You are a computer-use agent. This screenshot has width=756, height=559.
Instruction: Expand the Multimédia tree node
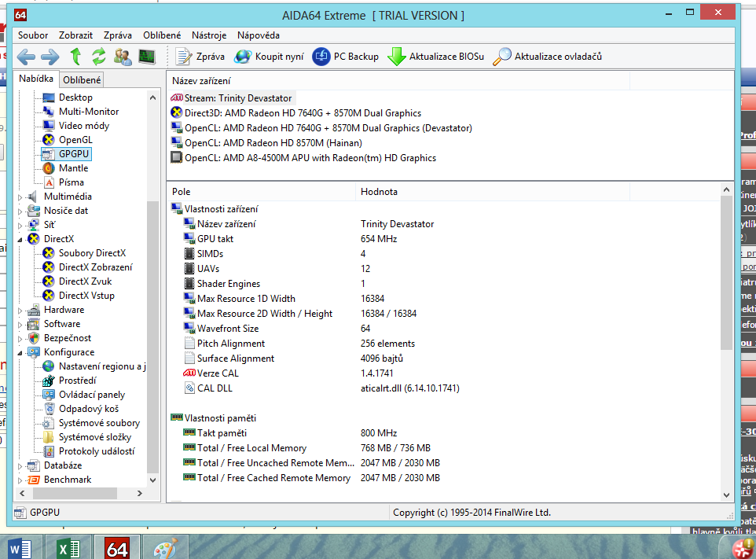[x=21, y=197]
